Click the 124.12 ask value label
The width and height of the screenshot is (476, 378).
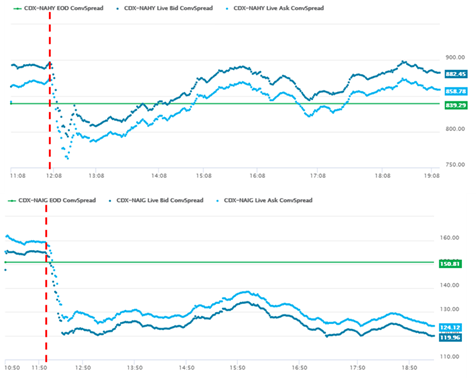tap(450, 327)
